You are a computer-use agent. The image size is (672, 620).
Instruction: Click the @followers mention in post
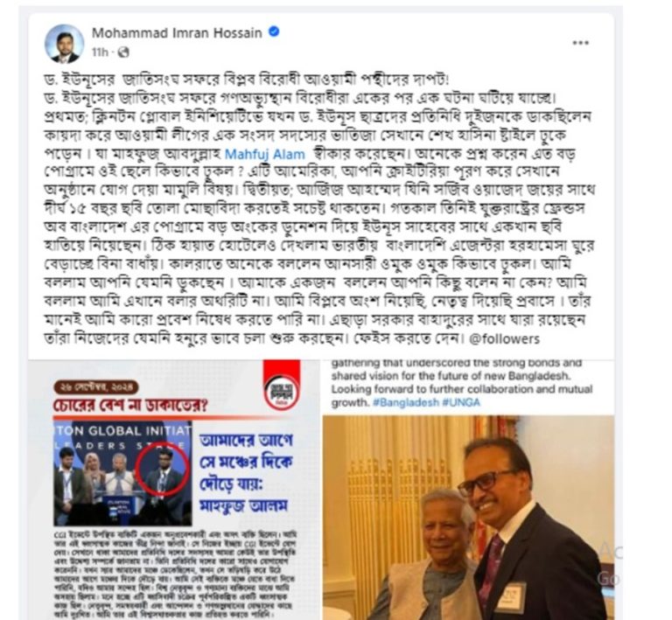pos(504,339)
